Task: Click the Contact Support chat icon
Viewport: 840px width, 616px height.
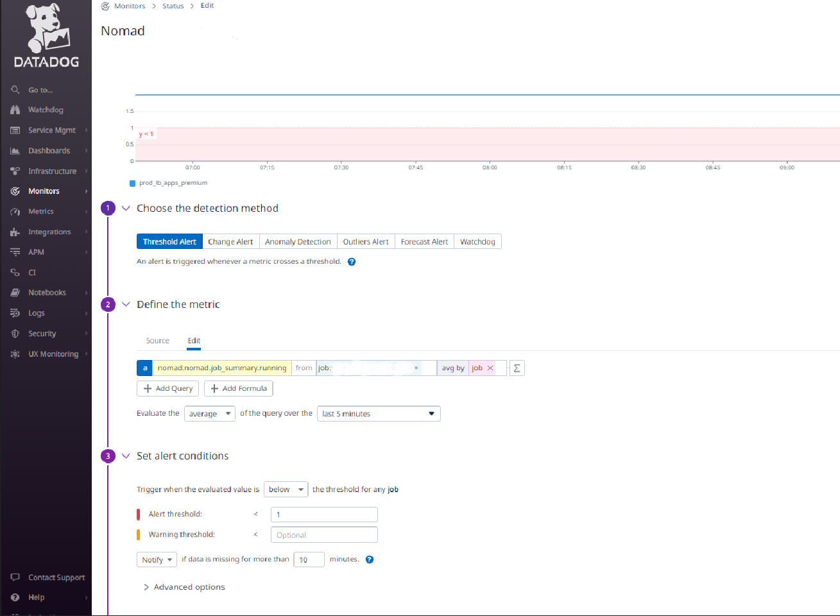Action: click(15, 577)
